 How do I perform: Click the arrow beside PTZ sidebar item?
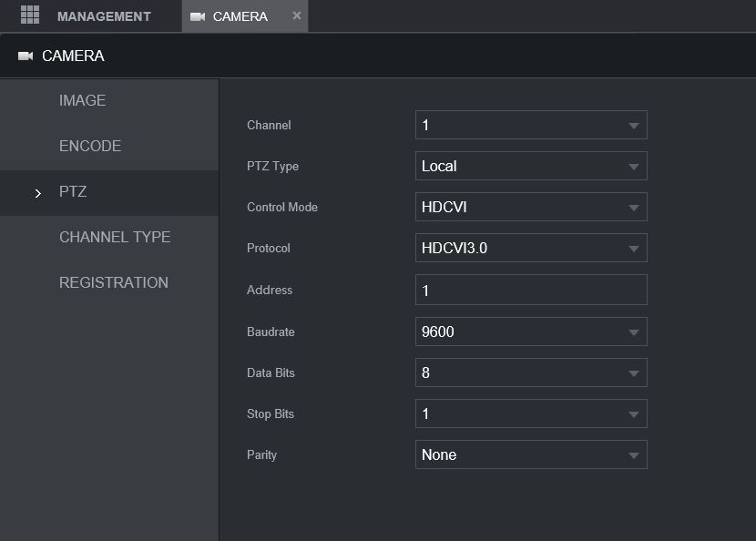tap(37, 193)
